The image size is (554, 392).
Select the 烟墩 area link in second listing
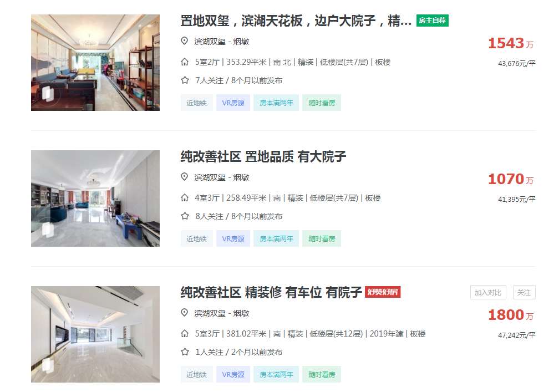coord(241,177)
